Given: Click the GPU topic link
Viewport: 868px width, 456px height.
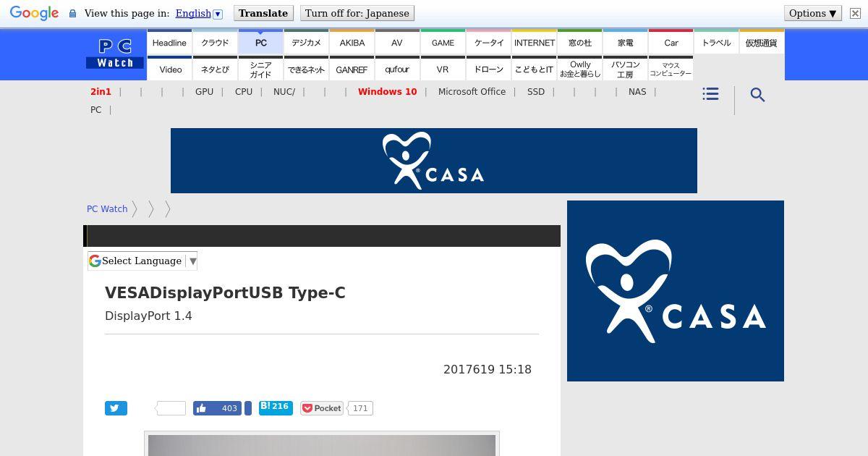Looking at the screenshot, I should click(204, 91).
